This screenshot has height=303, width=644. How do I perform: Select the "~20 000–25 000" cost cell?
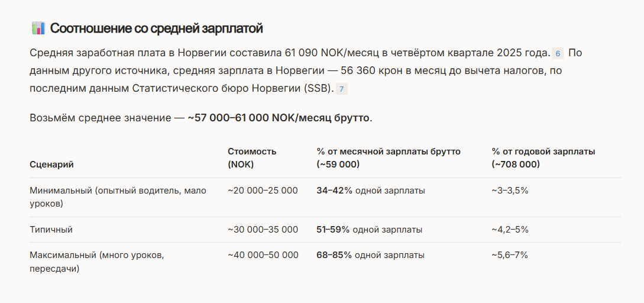263,191
